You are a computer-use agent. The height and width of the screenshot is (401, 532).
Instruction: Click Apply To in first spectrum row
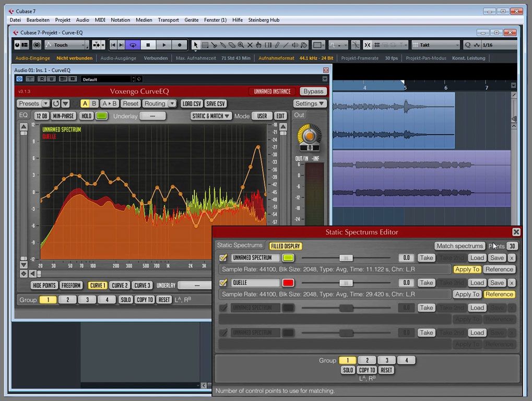click(x=467, y=269)
